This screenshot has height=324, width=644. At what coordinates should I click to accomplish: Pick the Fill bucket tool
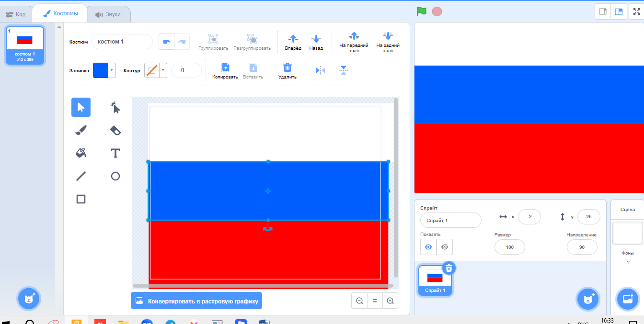tap(81, 153)
